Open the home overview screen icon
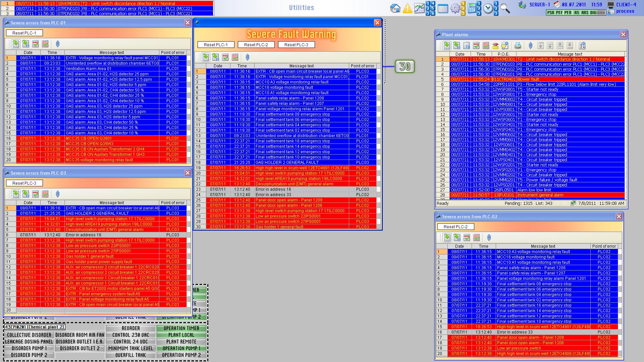Screen dimensions: 644x362 pyautogui.click(x=395, y=8)
